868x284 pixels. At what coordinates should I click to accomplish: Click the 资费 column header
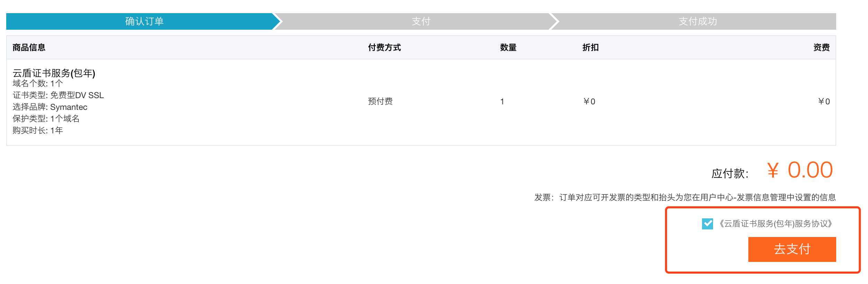pyautogui.click(x=821, y=48)
